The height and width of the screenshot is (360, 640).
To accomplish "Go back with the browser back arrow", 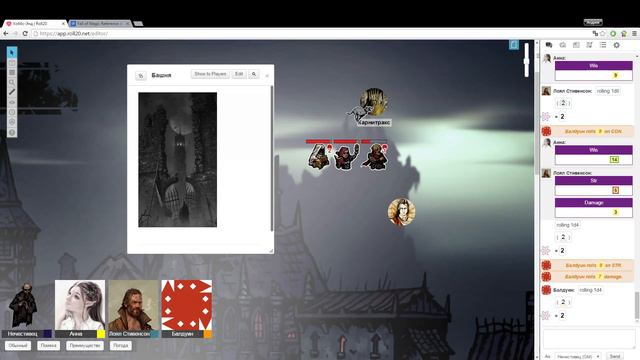I will (x=6, y=33).
